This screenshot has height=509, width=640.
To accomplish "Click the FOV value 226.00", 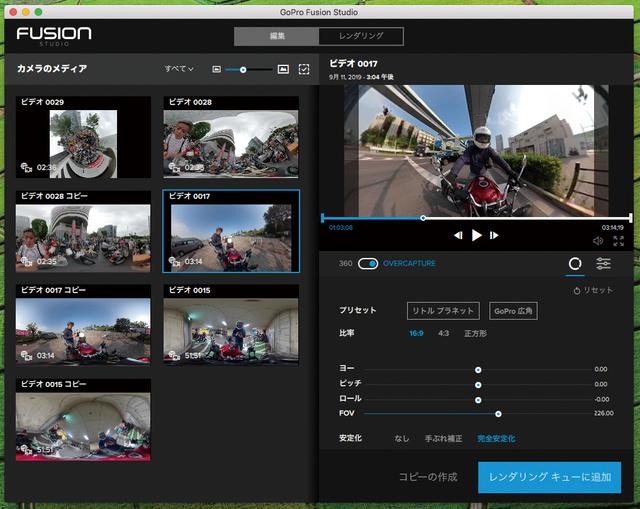I will (604, 413).
